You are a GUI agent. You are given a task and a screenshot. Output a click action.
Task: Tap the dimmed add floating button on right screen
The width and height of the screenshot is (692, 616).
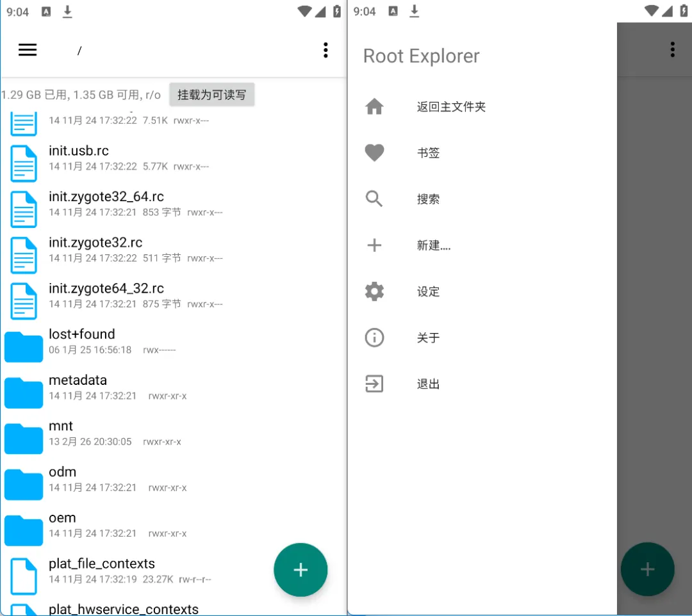pyautogui.click(x=647, y=569)
